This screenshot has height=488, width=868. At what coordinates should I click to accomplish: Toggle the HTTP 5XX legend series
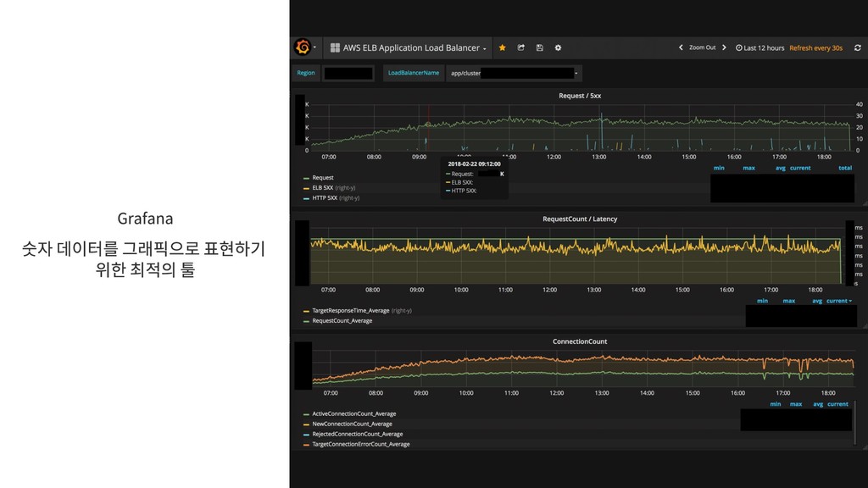pos(325,197)
